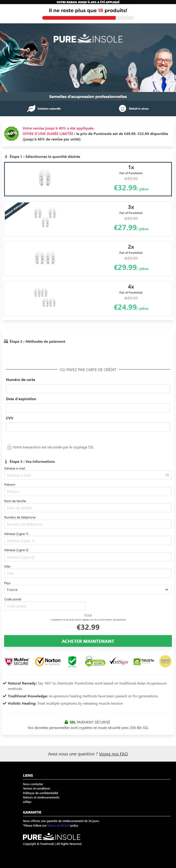Click the ACHETER MAINTENANT button
The height and width of the screenshot is (868, 176).
click(88, 641)
